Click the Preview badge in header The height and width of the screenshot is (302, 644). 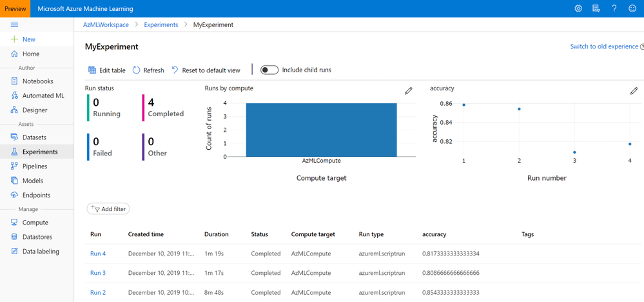15,8
